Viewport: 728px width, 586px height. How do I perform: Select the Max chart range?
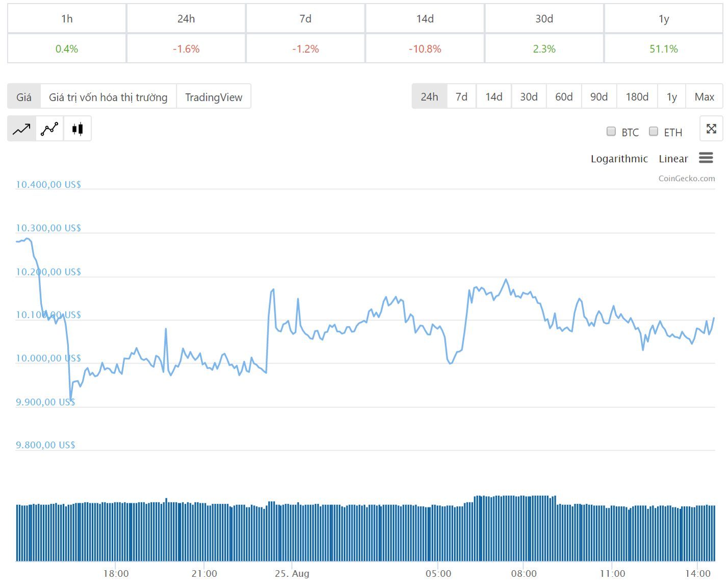704,96
